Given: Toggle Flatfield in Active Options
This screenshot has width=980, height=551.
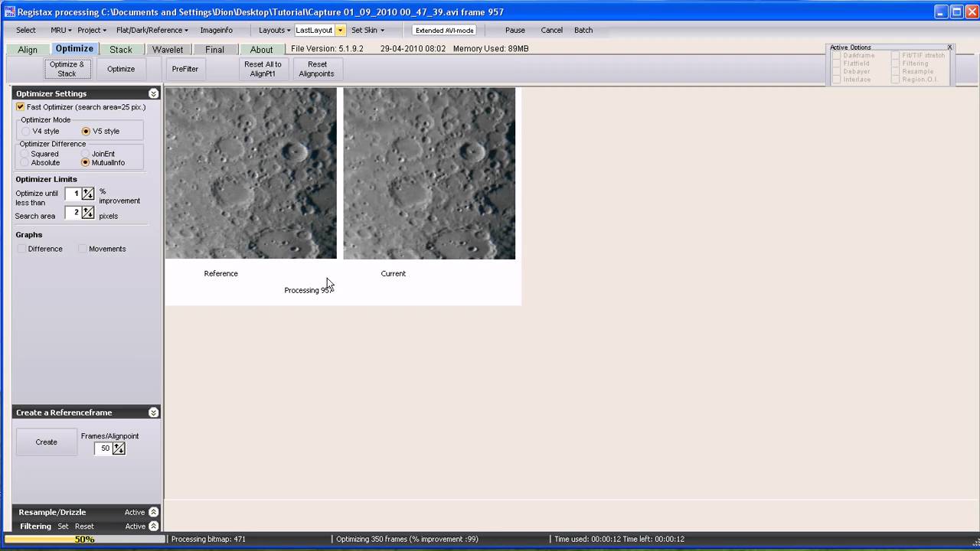Looking at the screenshot, I should point(837,64).
